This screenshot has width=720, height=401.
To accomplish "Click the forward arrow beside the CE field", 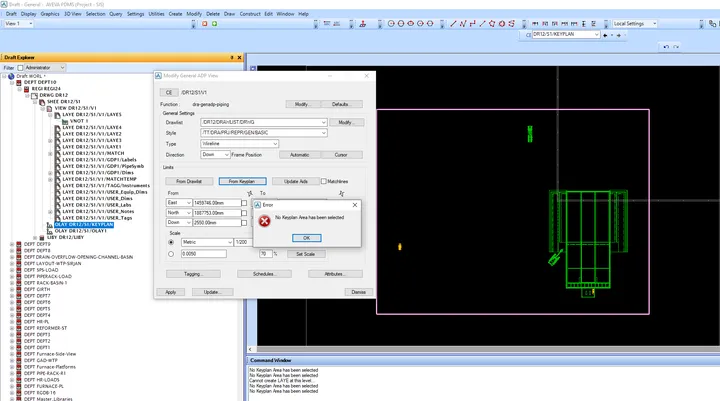I will (619, 35).
